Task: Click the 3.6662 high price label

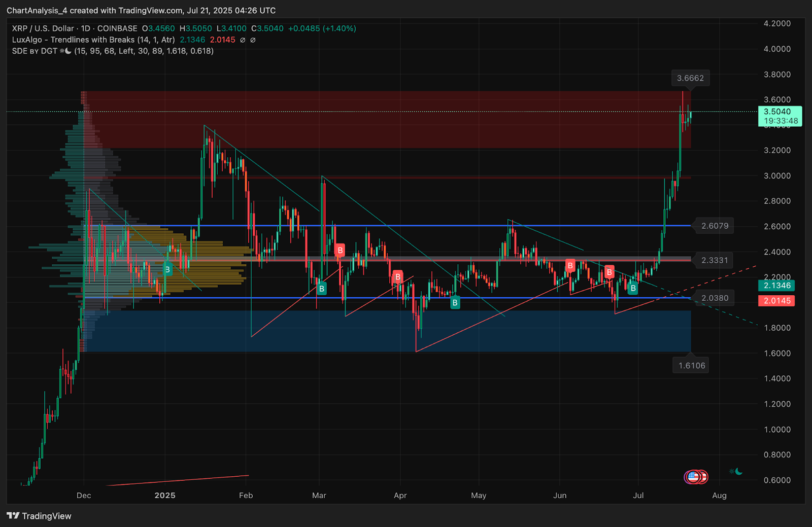Action: [x=690, y=78]
